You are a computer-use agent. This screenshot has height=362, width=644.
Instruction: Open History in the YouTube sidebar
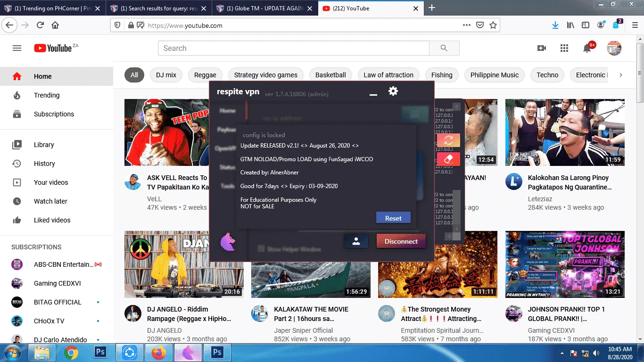[x=57, y=164]
